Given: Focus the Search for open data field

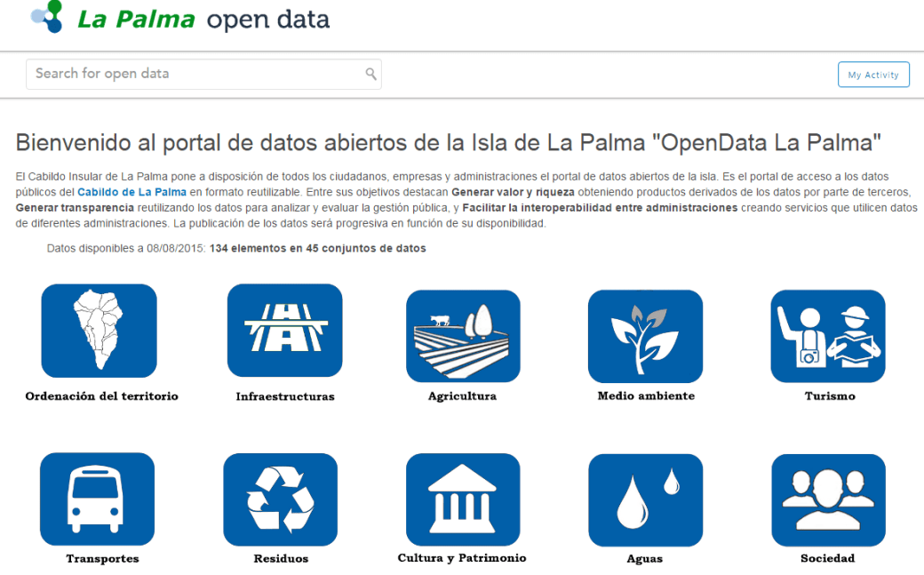Looking at the screenshot, I should (x=195, y=74).
